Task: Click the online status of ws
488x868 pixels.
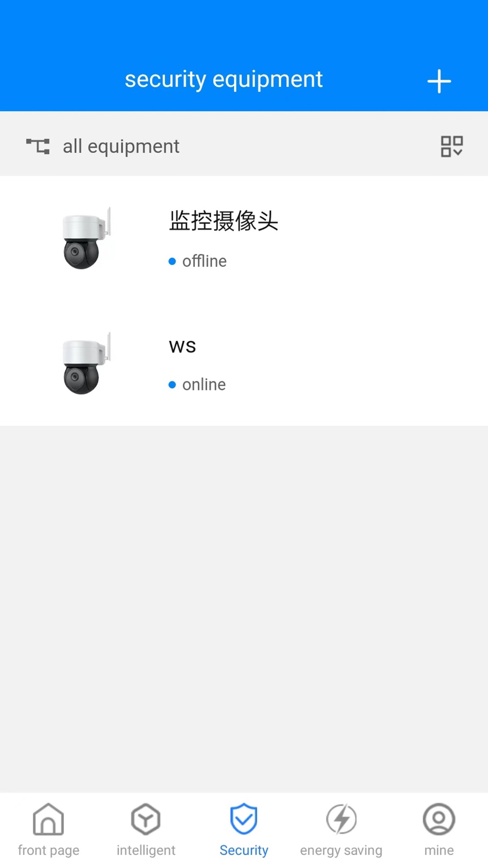Action: pyautogui.click(x=197, y=385)
